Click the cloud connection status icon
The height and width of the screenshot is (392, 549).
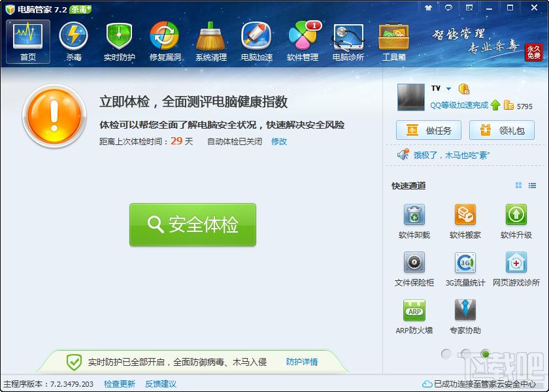coord(427,384)
